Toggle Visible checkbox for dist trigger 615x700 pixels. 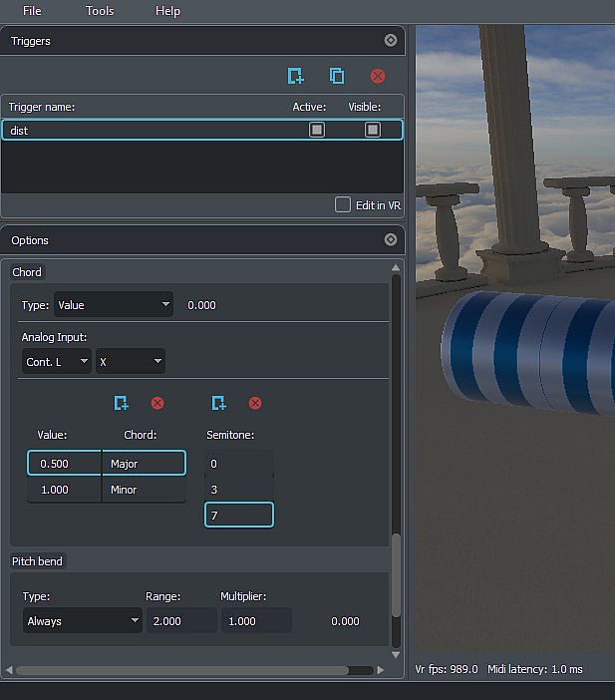(373, 130)
